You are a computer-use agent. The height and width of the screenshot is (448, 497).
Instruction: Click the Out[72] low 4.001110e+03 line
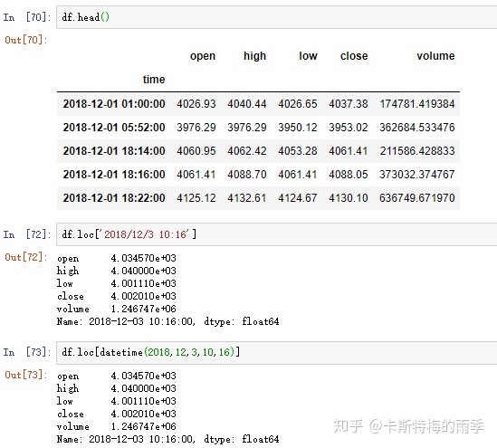117,283
